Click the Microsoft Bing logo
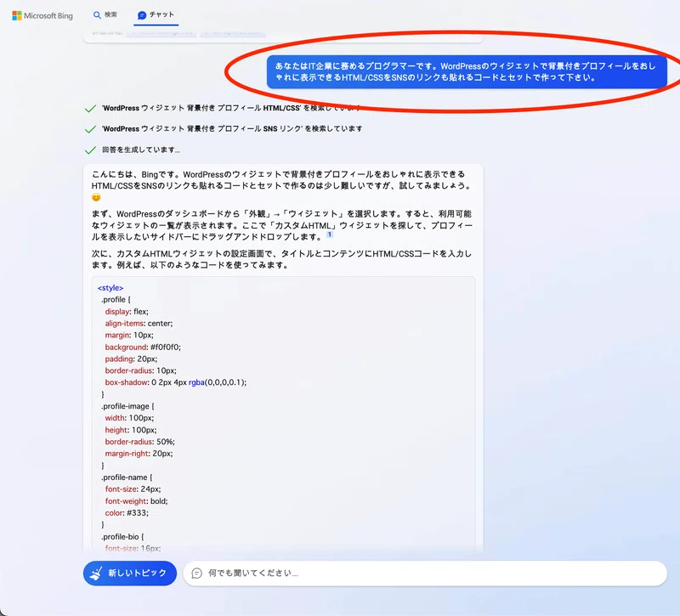 tap(42, 16)
